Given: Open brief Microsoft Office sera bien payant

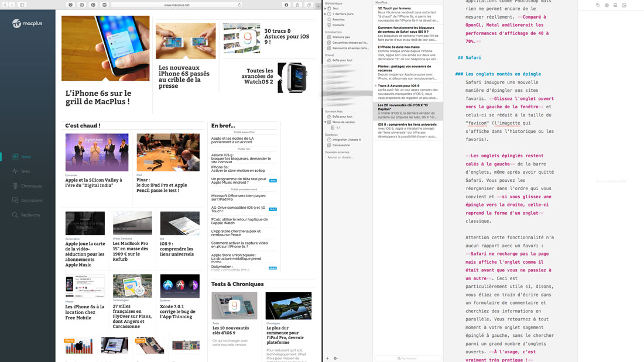Looking at the screenshot, I should [239, 198].
